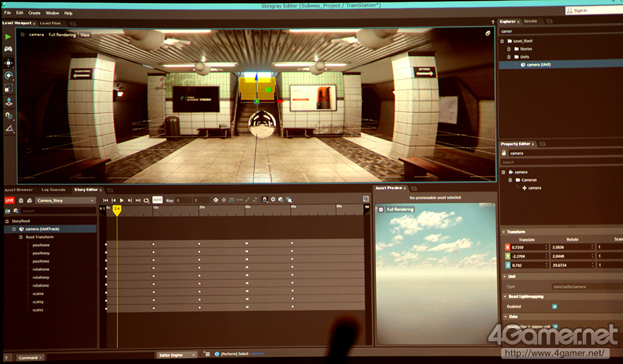Click the fit-timeline icon at Story toolbar end
623x364 pixels.
[366, 199]
